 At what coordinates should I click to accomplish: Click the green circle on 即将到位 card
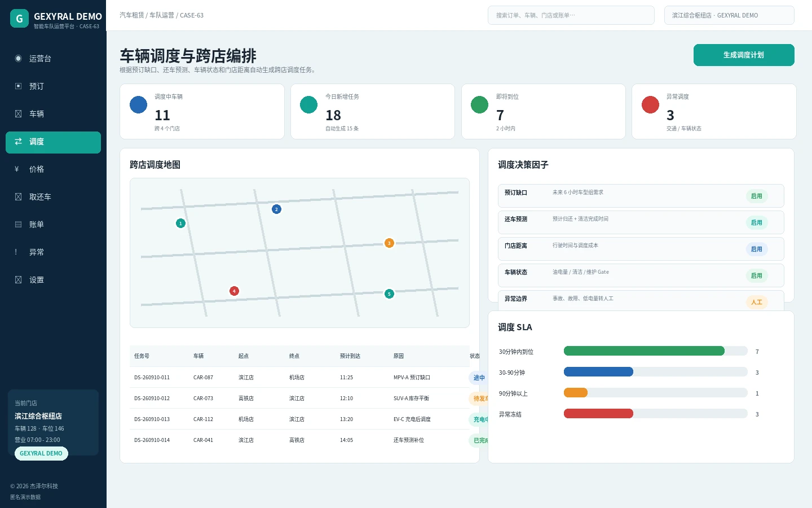(480, 104)
